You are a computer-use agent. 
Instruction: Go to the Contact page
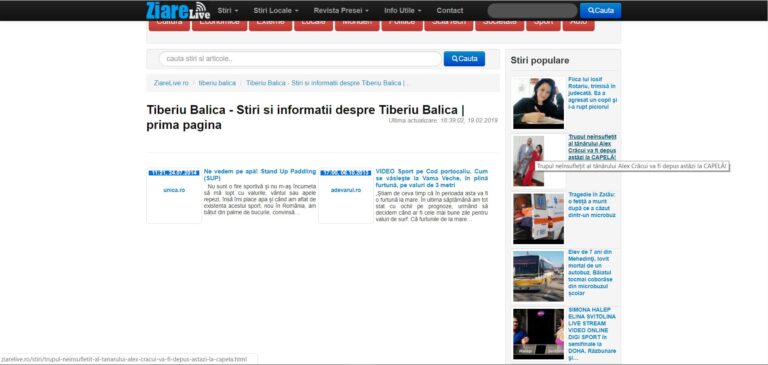coord(450,10)
